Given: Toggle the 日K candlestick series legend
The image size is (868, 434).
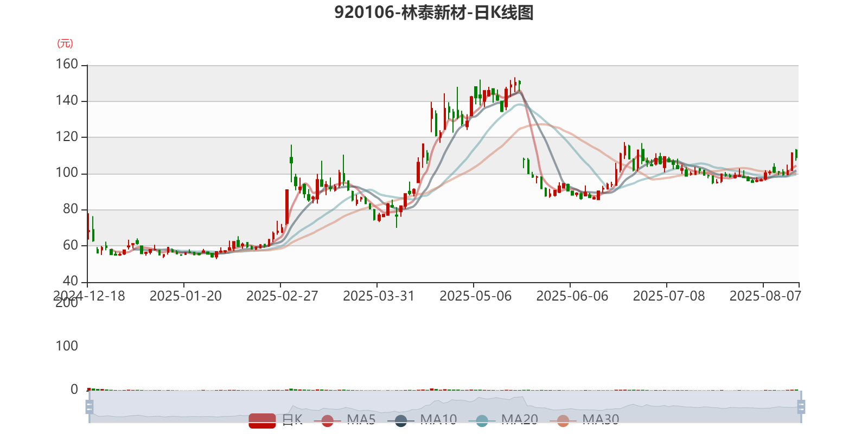Looking at the screenshot, I should click(x=276, y=420).
